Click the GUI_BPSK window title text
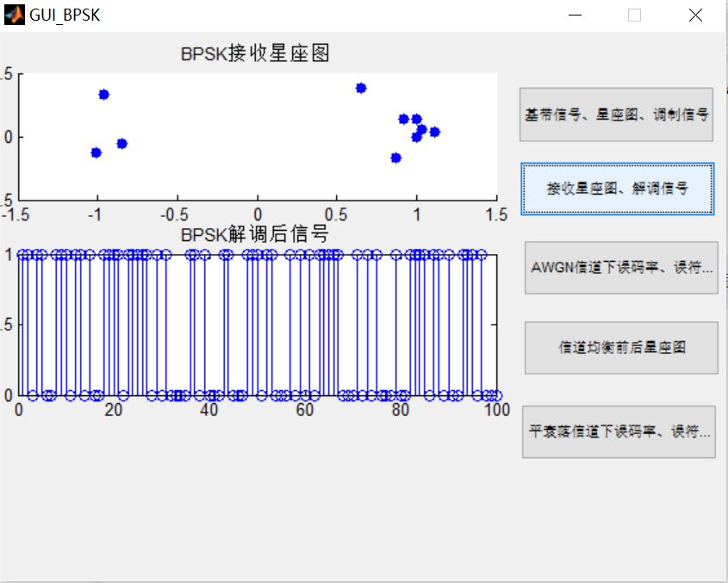The height and width of the screenshot is (583, 728). point(65,16)
